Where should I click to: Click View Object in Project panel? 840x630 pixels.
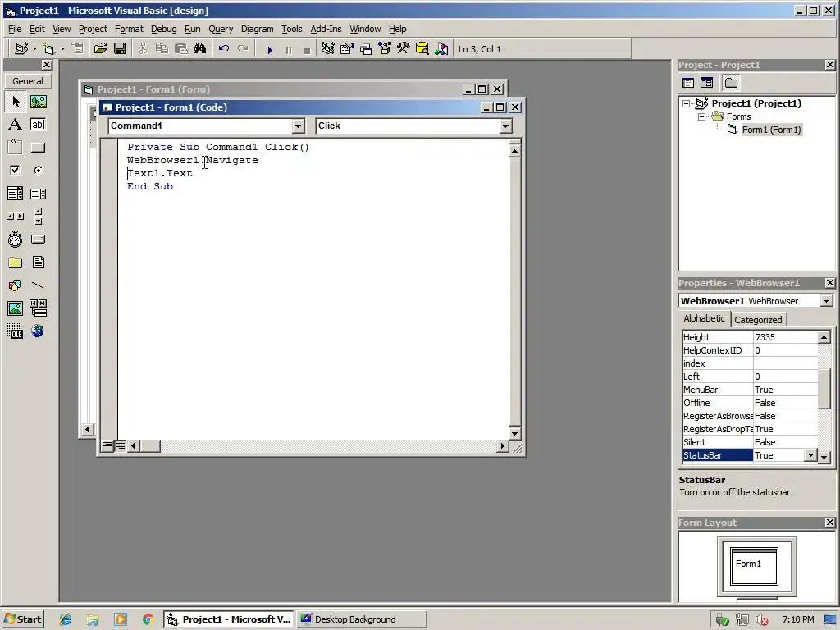[x=706, y=83]
